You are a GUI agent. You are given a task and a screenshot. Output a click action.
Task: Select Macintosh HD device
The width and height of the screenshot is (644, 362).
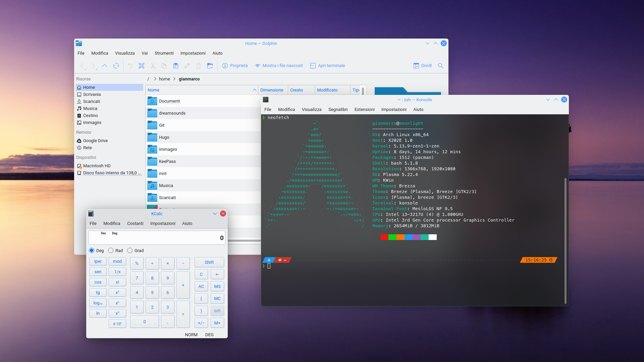coord(109,166)
